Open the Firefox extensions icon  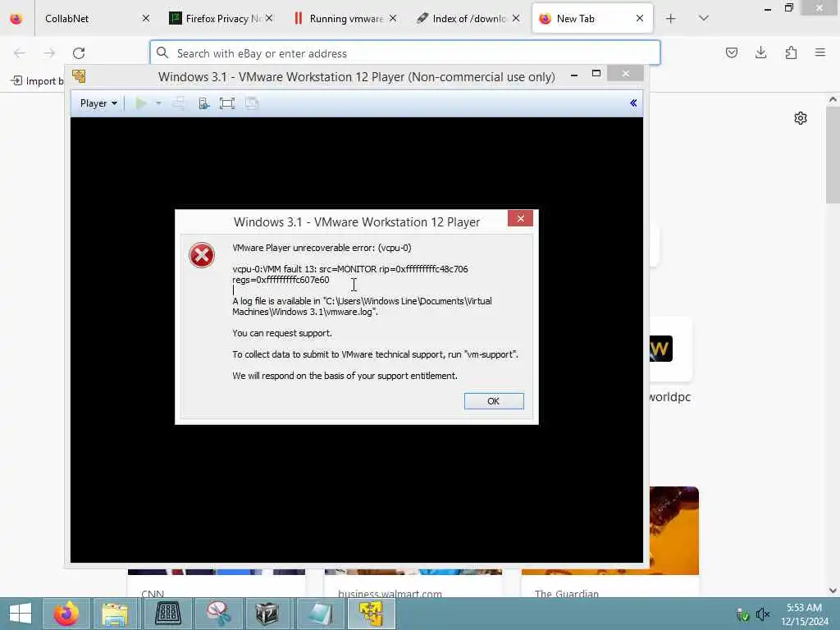pos(791,52)
